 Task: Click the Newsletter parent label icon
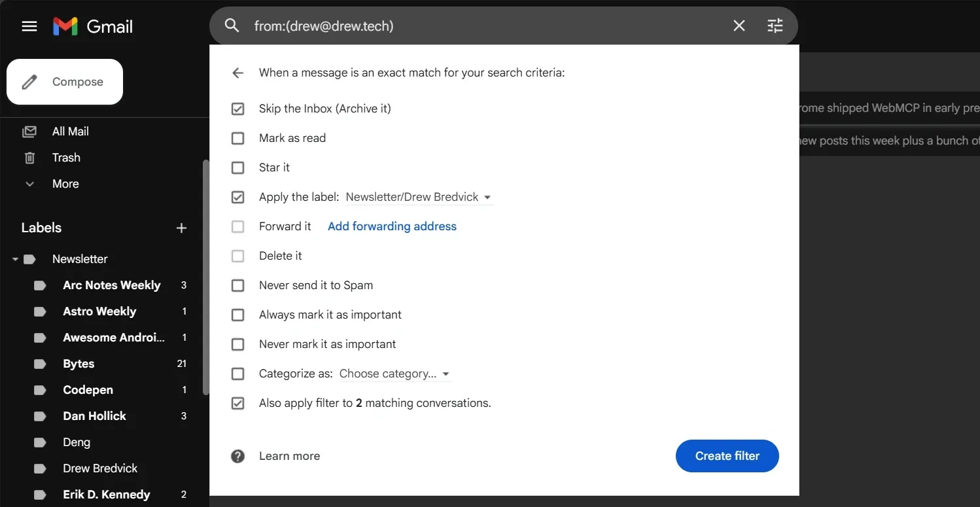pos(29,259)
